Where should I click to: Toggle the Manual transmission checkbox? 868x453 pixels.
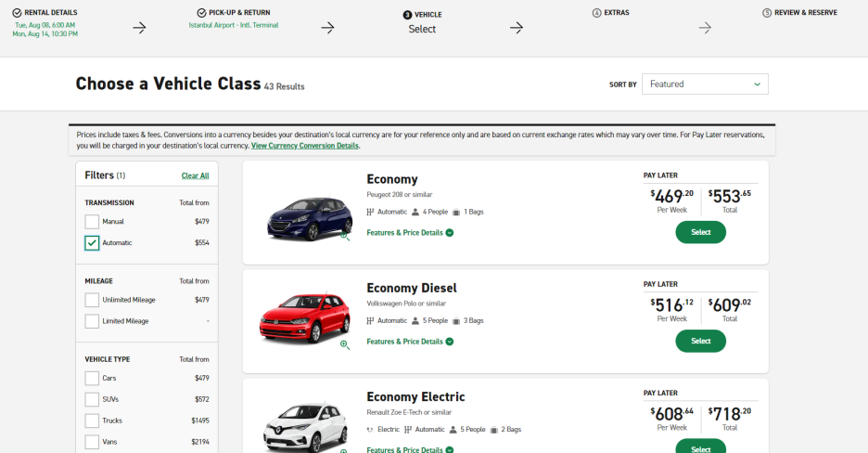point(92,222)
